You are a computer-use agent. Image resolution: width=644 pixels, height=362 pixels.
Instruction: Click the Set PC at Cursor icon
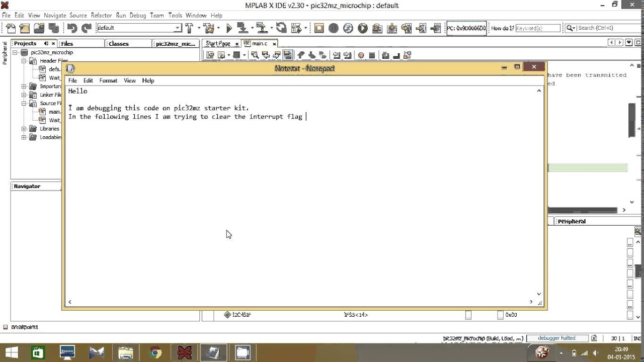coord(421,28)
